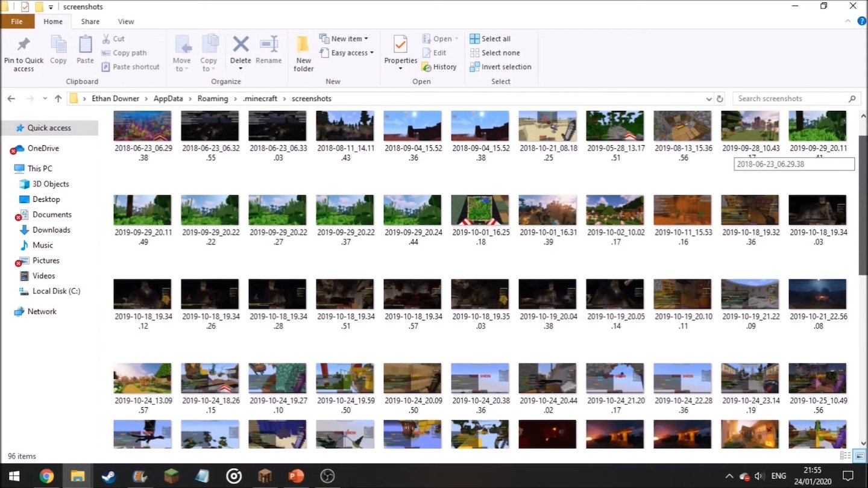Click the Rename ribbon icon
Screen dimensions: 868x488
pos(268,44)
